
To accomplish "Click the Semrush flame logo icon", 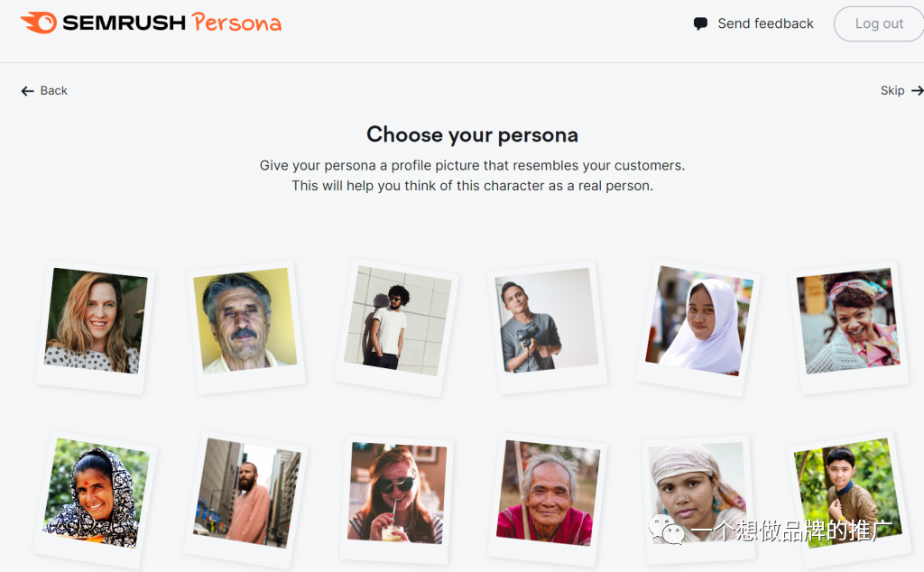I will point(38,23).
